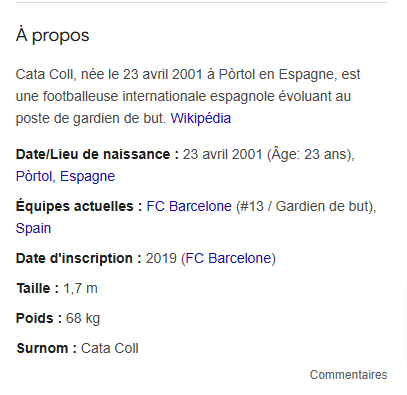Click the Date d'inscription label
This screenshot has width=407, height=395.
coord(79,258)
